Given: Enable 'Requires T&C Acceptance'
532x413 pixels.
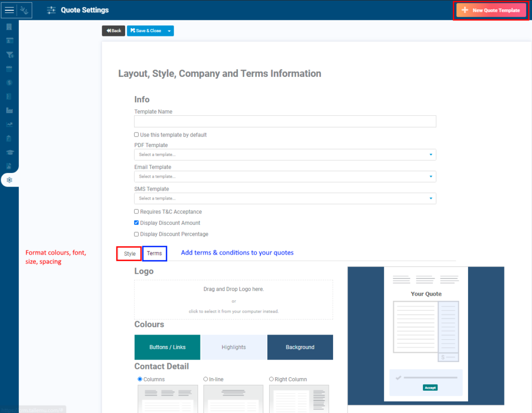Looking at the screenshot, I should pos(136,211).
